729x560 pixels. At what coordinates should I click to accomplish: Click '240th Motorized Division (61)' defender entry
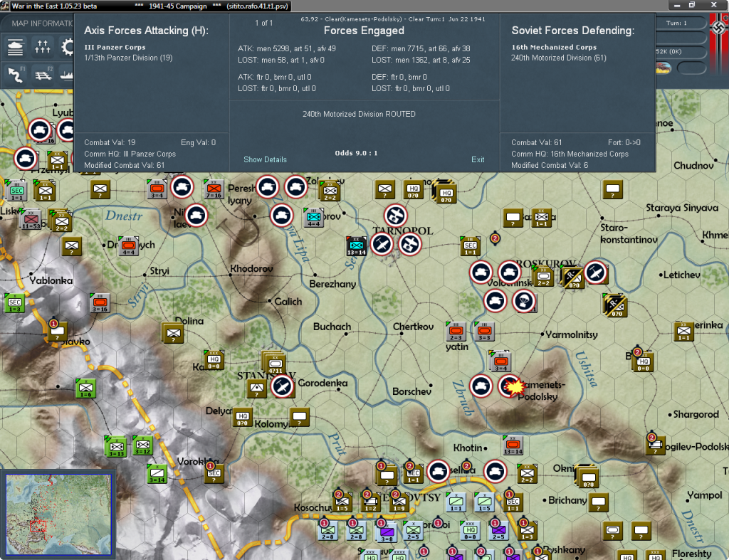[x=558, y=58]
